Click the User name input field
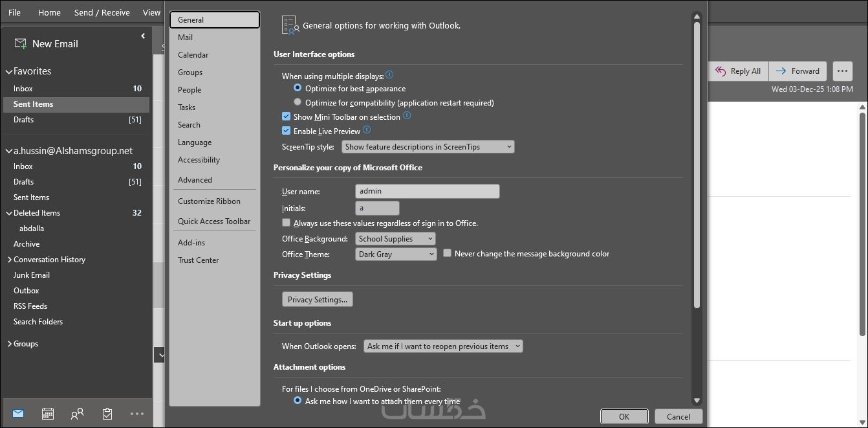 coord(427,191)
